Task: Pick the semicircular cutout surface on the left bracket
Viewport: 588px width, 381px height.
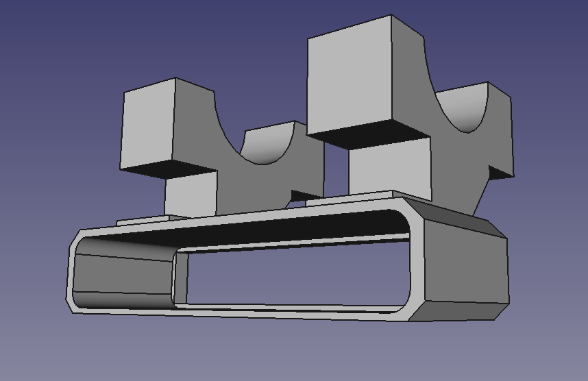Action: (267, 143)
